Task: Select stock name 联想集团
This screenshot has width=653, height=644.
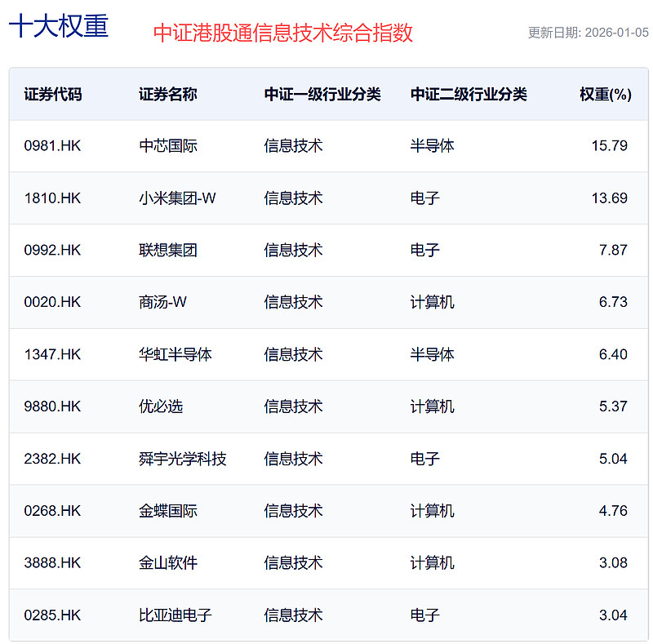Action: (x=168, y=251)
